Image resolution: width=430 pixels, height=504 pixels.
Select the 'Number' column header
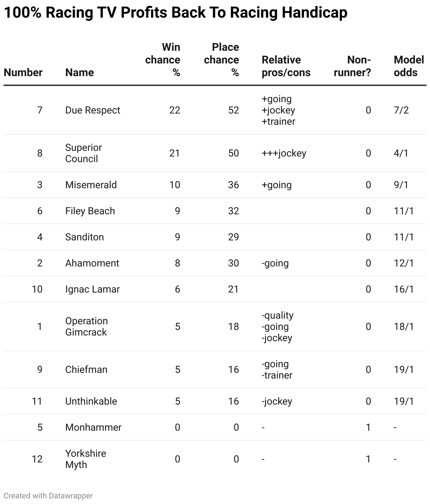tap(23, 73)
